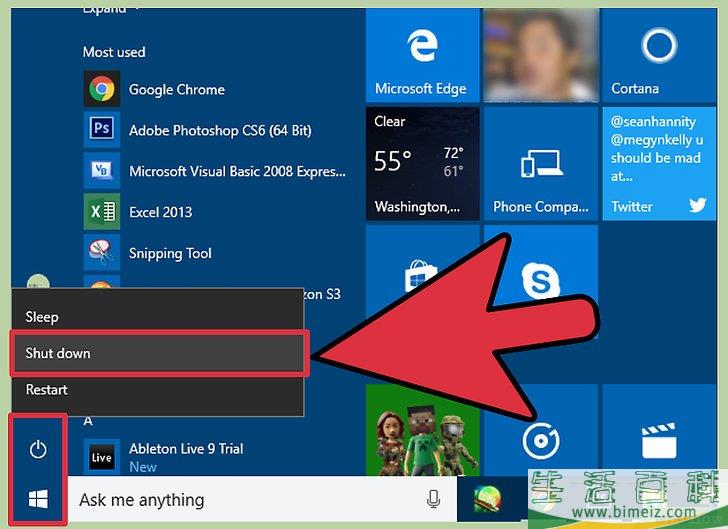
Task: Launch Excel 2013 from the list
Action: tap(160, 212)
